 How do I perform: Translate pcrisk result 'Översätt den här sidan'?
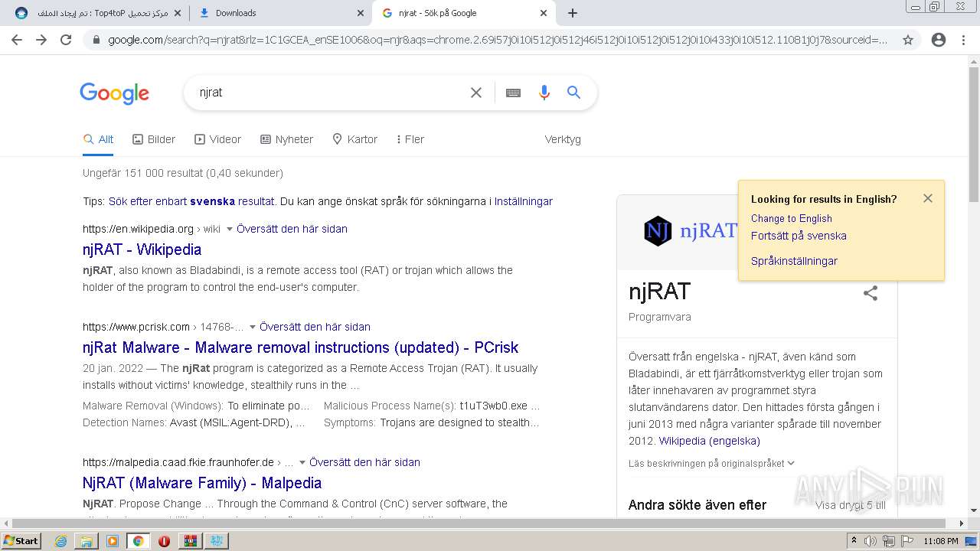point(315,327)
